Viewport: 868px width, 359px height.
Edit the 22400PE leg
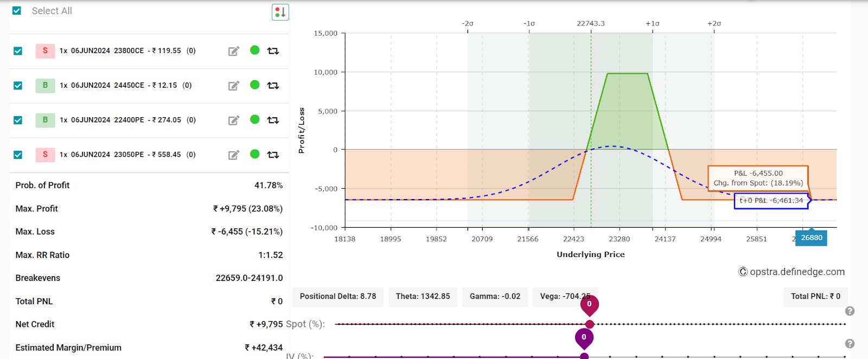[234, 120]
